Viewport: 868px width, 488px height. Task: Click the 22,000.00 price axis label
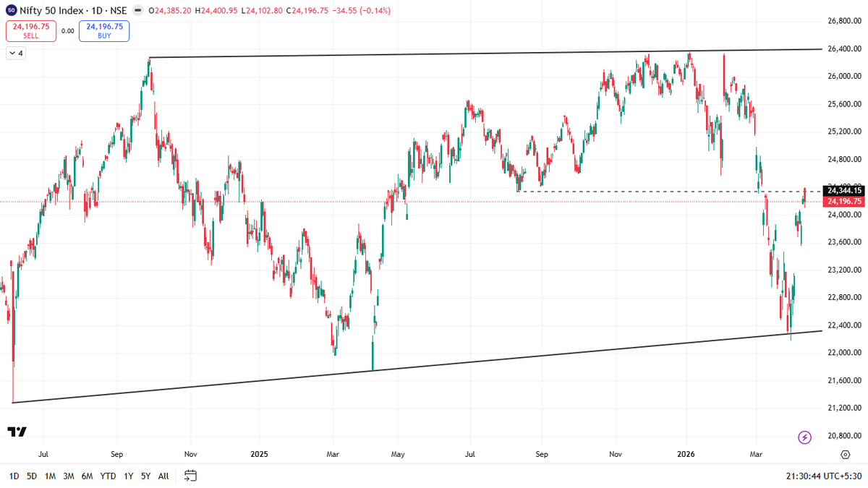click(845, 353)
